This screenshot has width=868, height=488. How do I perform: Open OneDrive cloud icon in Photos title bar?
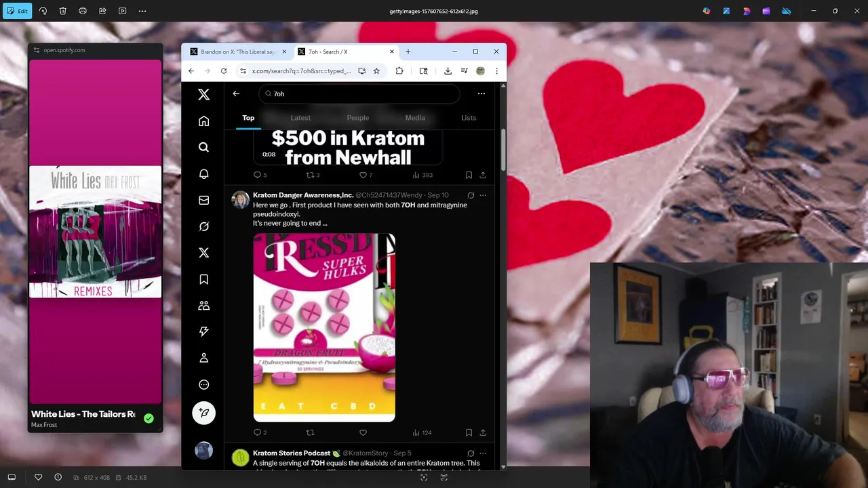(x=787, y=11)
